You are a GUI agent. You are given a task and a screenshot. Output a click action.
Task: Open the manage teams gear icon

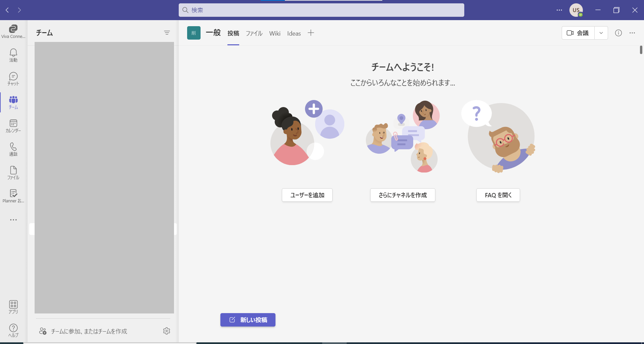coord(167,331)
